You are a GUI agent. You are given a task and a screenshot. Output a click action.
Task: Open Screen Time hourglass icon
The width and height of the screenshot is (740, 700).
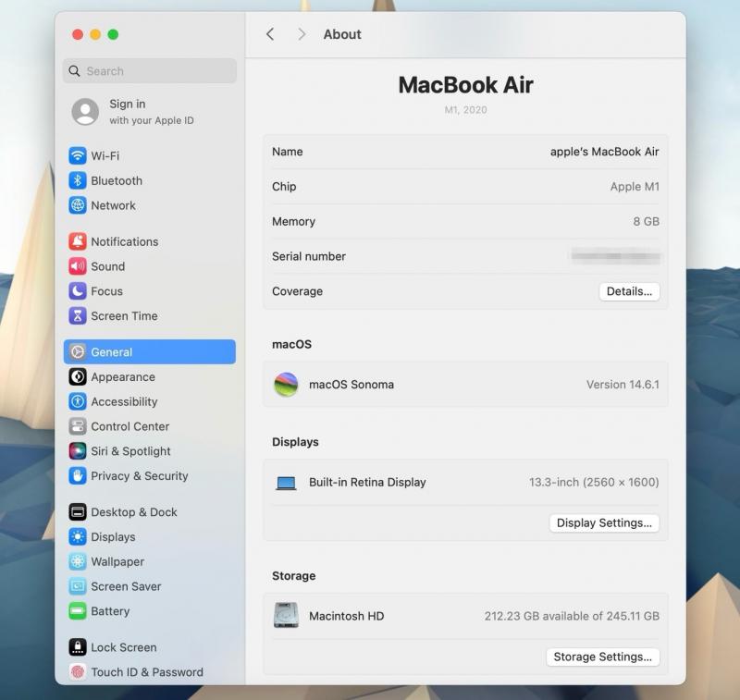click(78, 316)
